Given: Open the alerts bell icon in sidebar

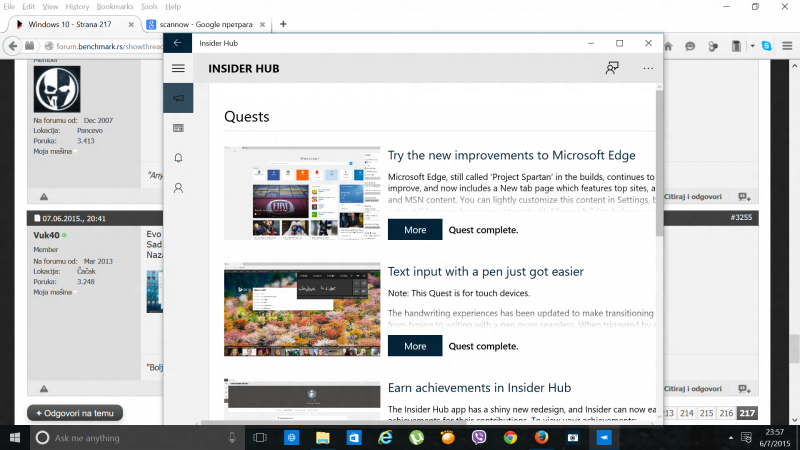Looking at the screenshot, I should 178,158.
